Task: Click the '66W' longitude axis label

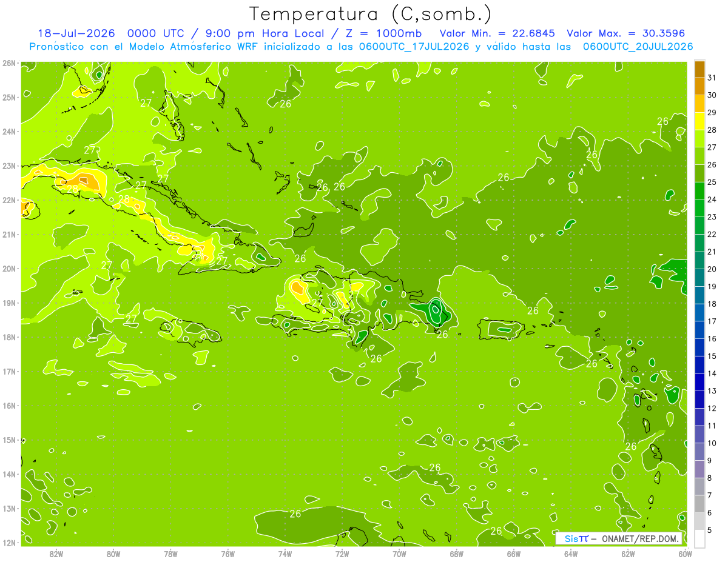Action: point(513,554)
